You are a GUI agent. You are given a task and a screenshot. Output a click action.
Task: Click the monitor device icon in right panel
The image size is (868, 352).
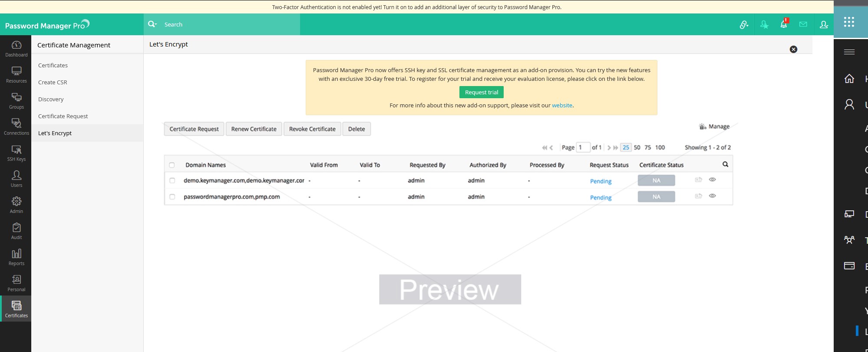849,214
